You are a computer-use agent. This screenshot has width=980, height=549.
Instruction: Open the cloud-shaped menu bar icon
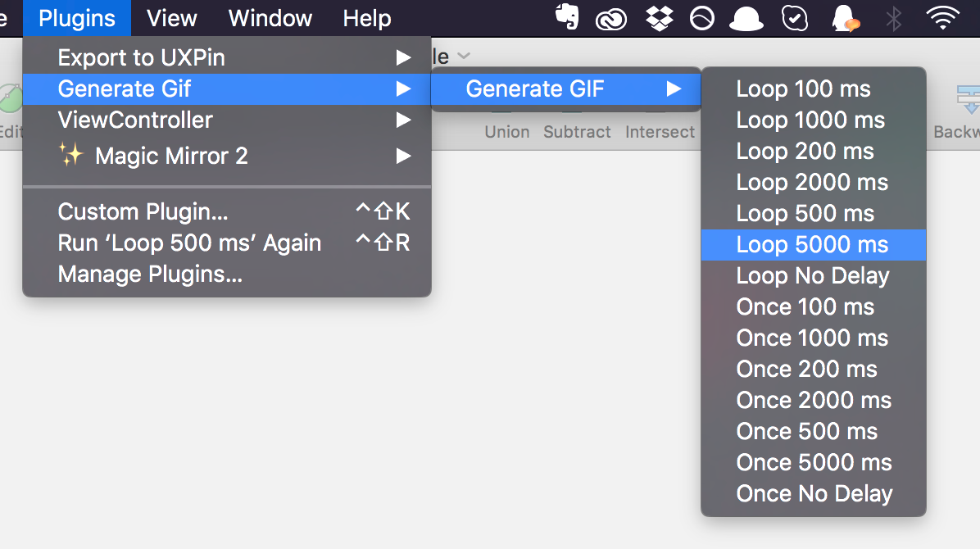click(746, 19)
